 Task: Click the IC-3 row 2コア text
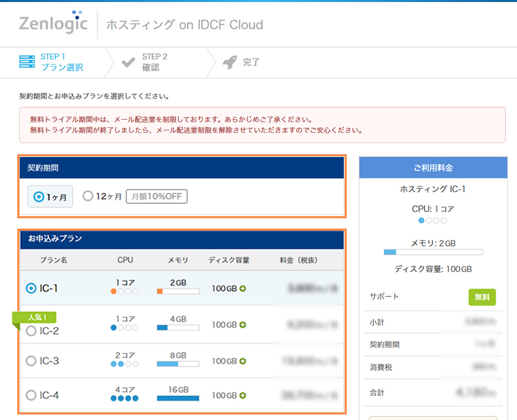(x=125, y=355)
